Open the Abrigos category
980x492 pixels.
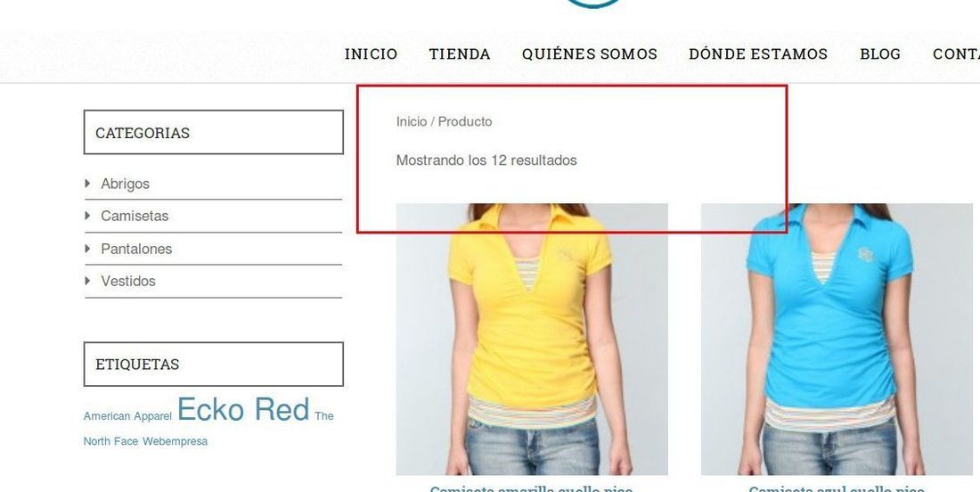click(125, 184)
